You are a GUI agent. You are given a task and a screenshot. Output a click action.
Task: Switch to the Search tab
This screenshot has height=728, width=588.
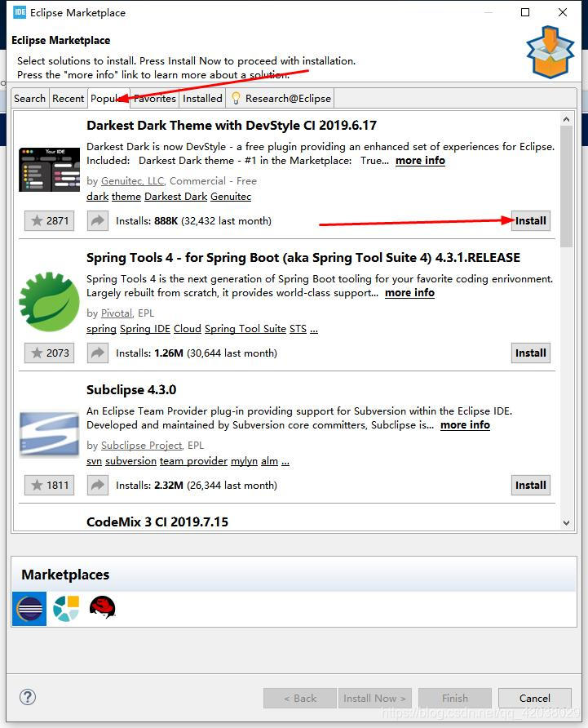pyautogui.click(x=29, y=99)
